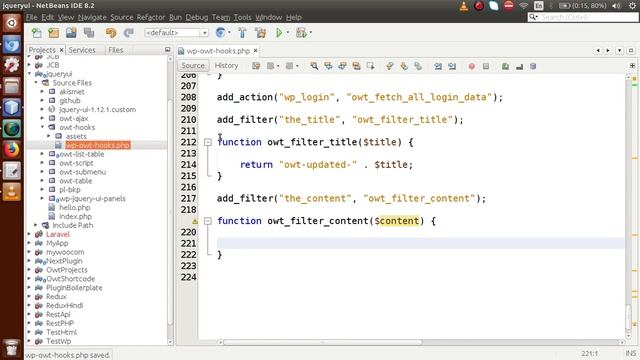Viewport: 640px width, 360px height.
Task: Collapse the owt_filter_content function fold
Action: point(208,221)
